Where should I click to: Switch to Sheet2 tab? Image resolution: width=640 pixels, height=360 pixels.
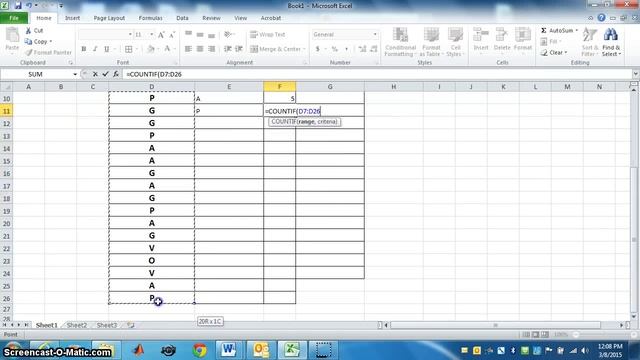77,325
